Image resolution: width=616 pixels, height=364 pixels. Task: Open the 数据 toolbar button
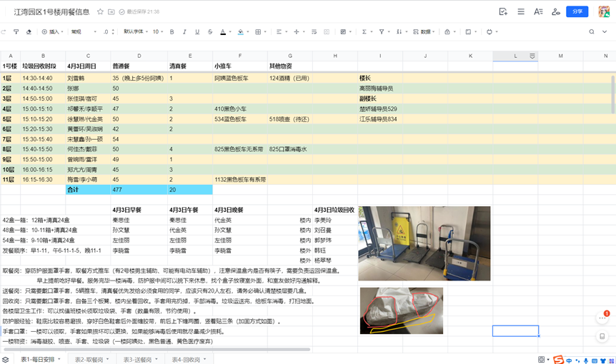click(424, 32)
